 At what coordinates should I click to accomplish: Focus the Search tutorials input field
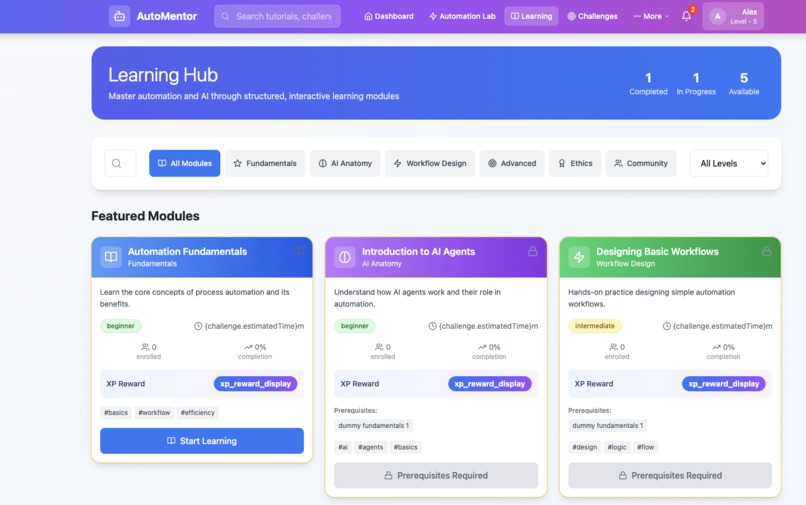coord(278,16)
